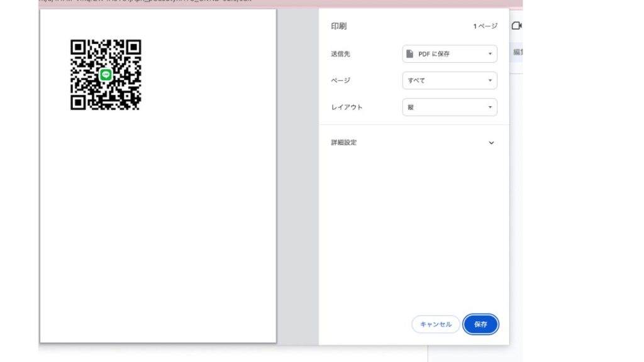The height and width of the screenshot is (362, 644).
Task: Click the 保存 button to save the PDF
Action: coord(480,324)
